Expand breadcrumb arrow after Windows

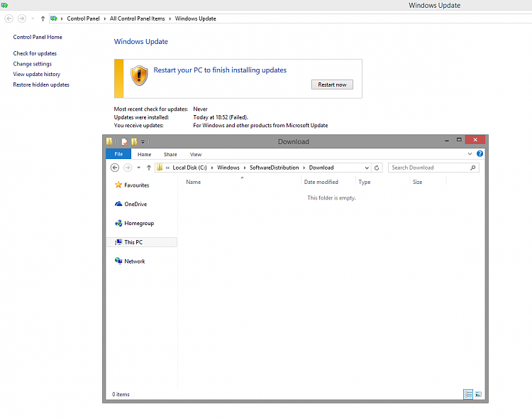[245, 168]
